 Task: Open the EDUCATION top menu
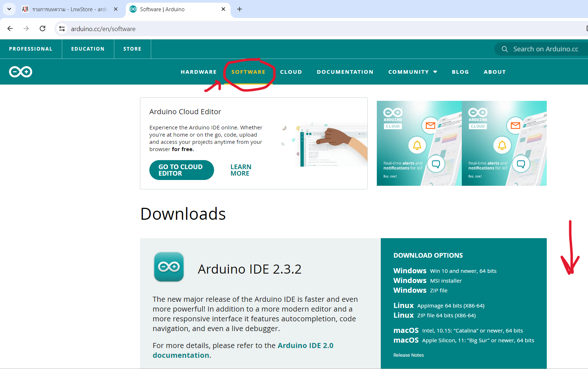tap(88, 49)
